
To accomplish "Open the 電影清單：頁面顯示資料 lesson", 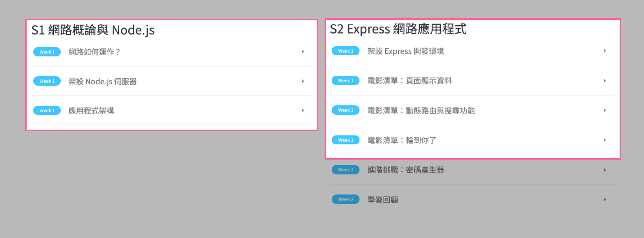I will (409, 81).
